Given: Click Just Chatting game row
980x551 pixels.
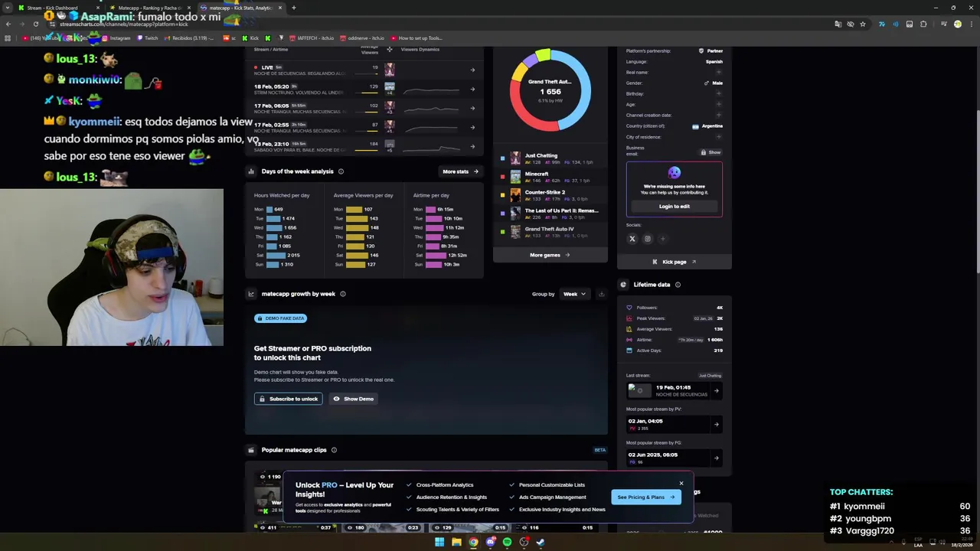Looking at the screenshot, I should coord(550,158).
